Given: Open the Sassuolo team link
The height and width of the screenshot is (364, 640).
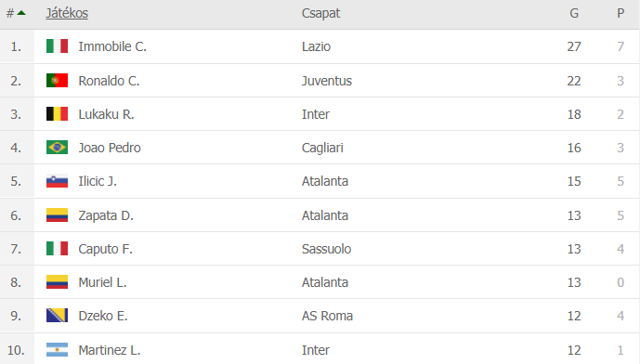Looking at the screenshot, I should [326, 249].
